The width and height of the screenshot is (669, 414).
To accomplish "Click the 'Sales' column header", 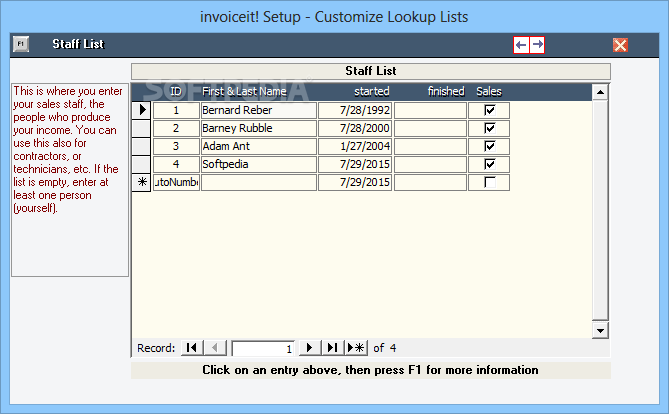I will [x=489, y=91].
